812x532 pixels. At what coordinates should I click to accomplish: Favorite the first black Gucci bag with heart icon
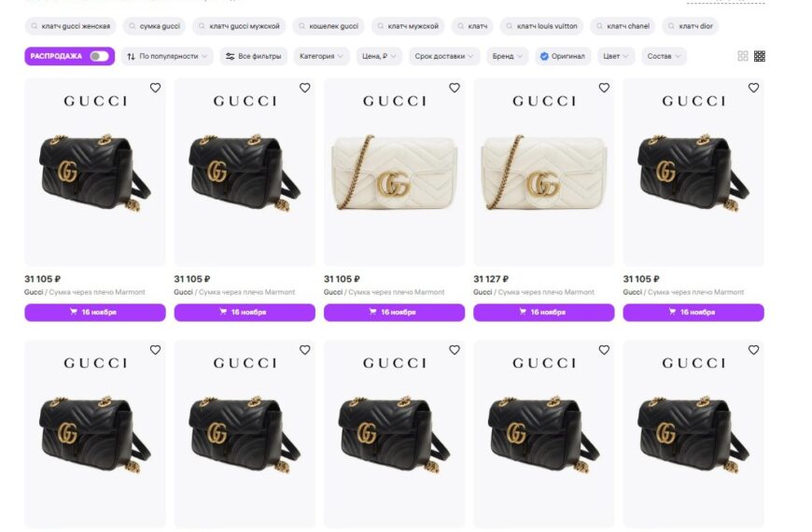click(155, 88)
